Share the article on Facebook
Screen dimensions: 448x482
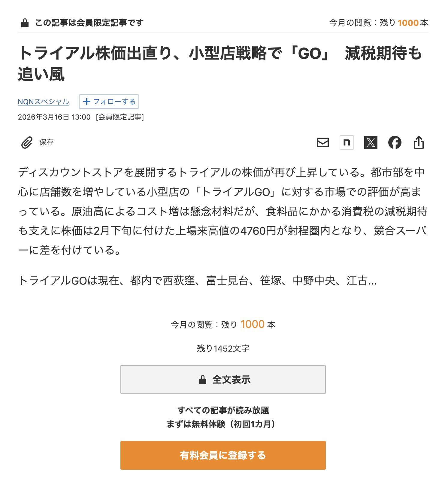click(x=395, y=142)
